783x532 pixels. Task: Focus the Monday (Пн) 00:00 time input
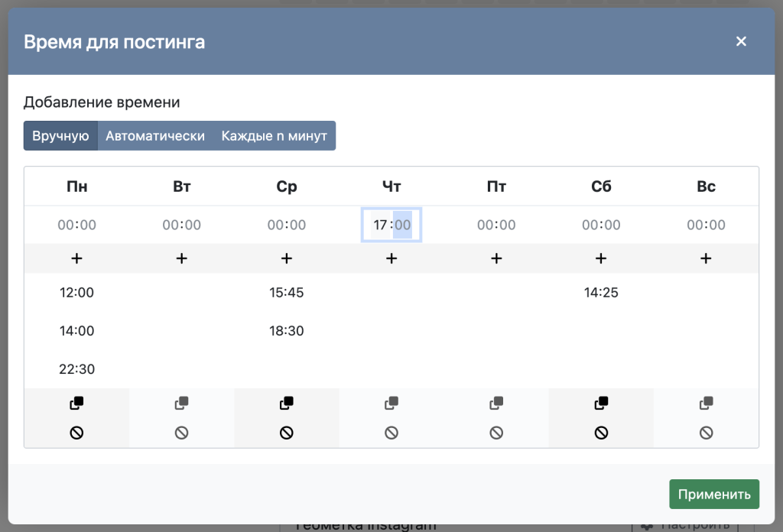pyautogui.click(x=76, y=225)
